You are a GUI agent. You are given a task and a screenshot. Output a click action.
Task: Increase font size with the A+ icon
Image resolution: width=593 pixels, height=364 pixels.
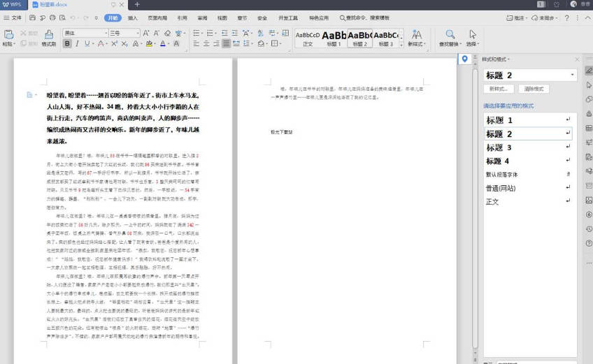point(146,34)
